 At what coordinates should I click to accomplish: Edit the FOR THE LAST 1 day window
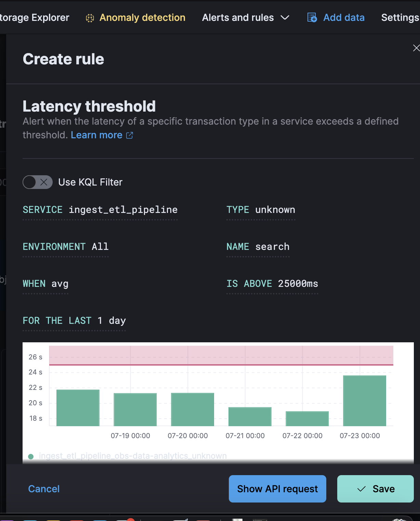[74, 321]
